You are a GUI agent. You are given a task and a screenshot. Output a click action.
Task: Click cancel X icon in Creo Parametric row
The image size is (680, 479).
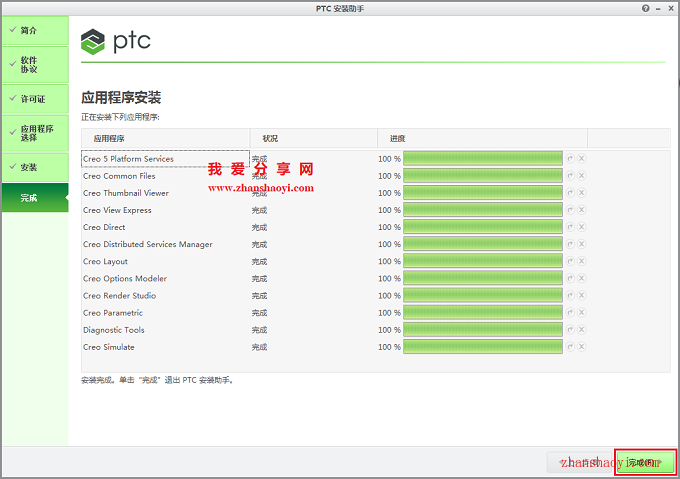(582, 313)
